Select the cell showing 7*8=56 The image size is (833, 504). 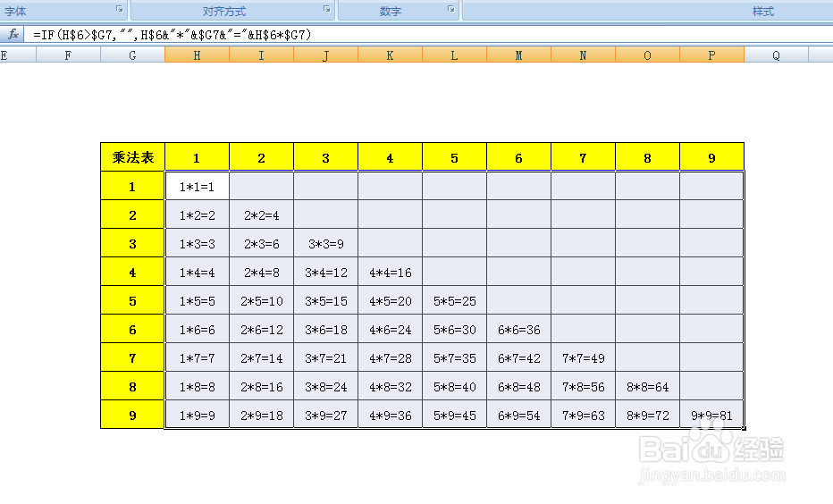(x=583, y=387)
